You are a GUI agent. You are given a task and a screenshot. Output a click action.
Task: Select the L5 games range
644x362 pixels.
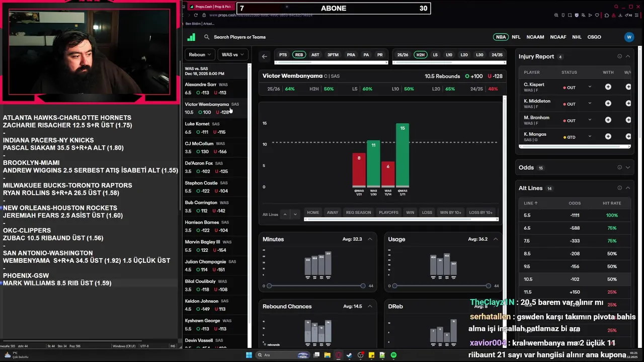pos(435,55)
